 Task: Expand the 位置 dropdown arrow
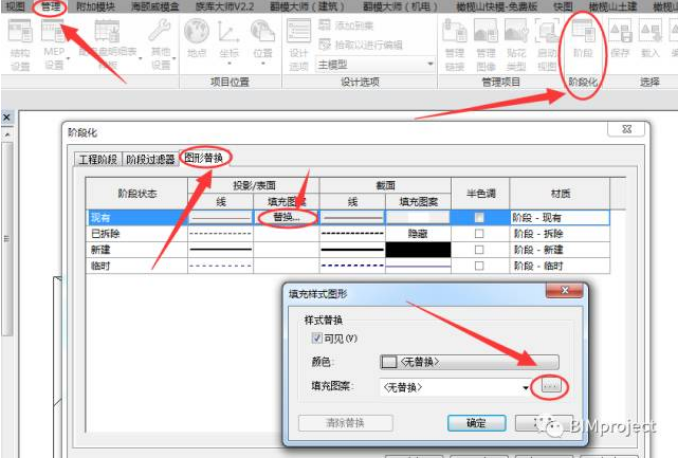point(263,63)
